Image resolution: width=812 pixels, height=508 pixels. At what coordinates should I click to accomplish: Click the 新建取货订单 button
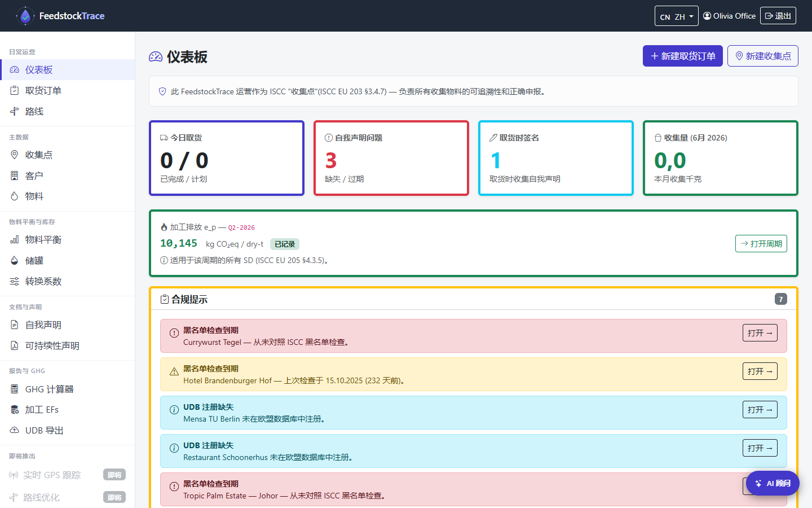[x=683, y=56]
